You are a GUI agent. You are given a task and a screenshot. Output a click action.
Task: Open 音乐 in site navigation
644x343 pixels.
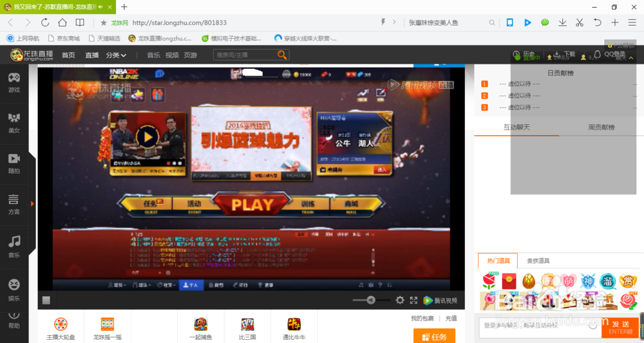tap(154, 55)
